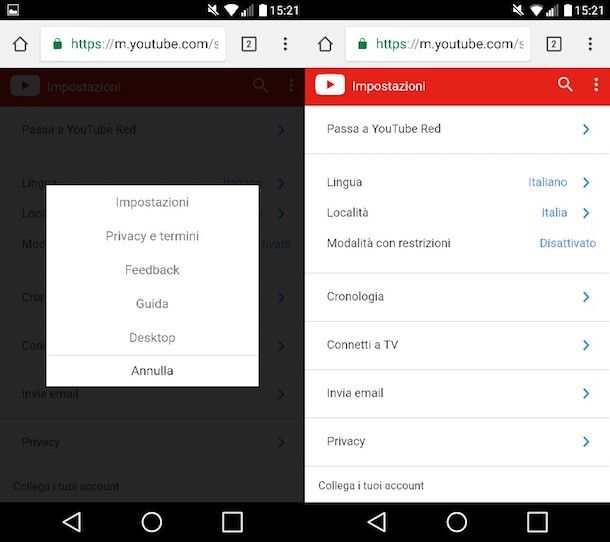Tap the Android recents square on the right screen

tap(537, 522)
